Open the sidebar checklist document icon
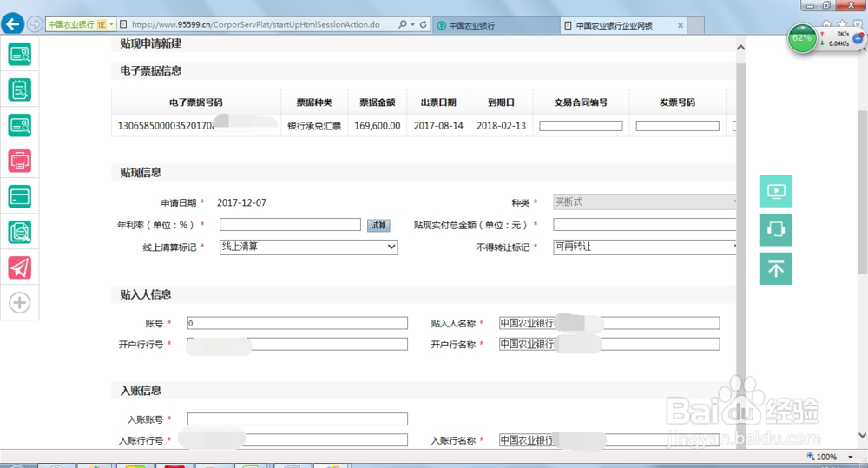Screen dimensions: 868x468 point(19,89)
